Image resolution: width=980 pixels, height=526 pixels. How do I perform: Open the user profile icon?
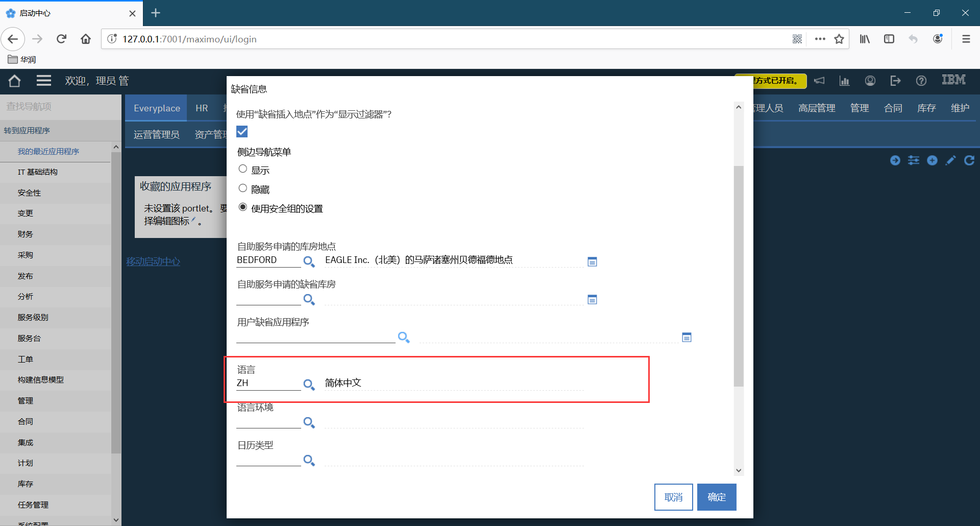tap(870, 81)
